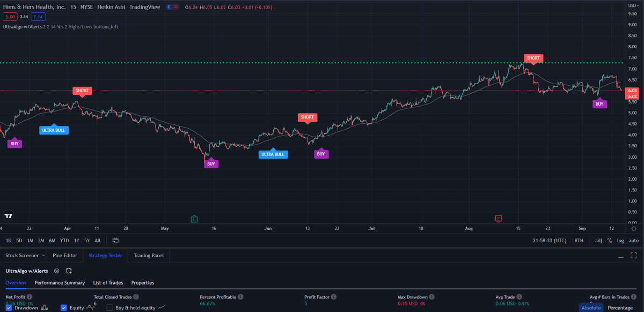The height and width of the screenshot is (312, 644).
Task: Maximize the Strategy Tester panel
Action: pos(634,256)
